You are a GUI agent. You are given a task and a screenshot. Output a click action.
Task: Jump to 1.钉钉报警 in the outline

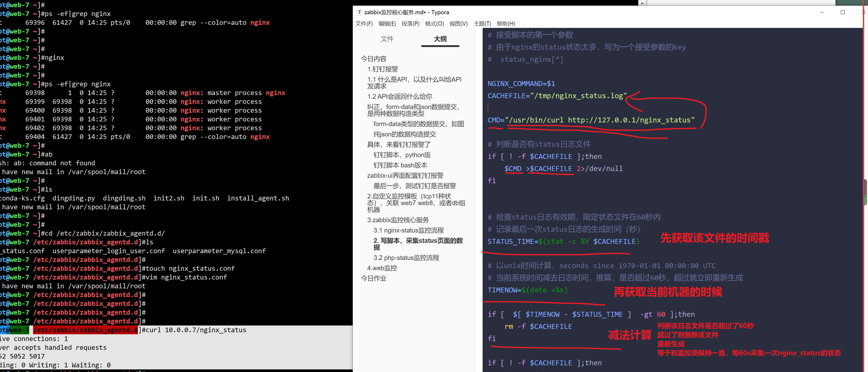tap(383, 69)
